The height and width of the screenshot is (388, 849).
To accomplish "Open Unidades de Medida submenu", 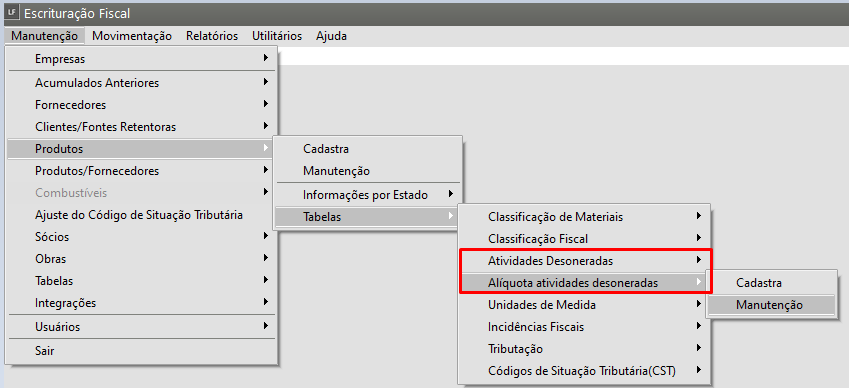I will 585,305.
